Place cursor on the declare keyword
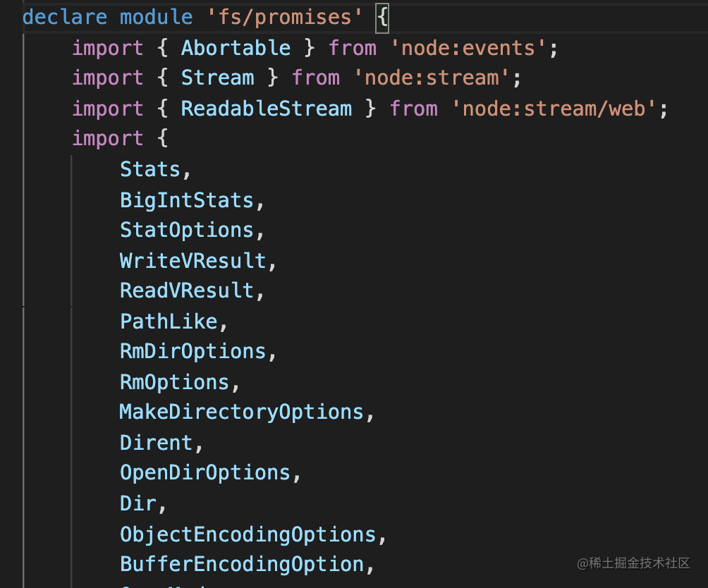Screen dimensions: 708x588 coord(64,17)
